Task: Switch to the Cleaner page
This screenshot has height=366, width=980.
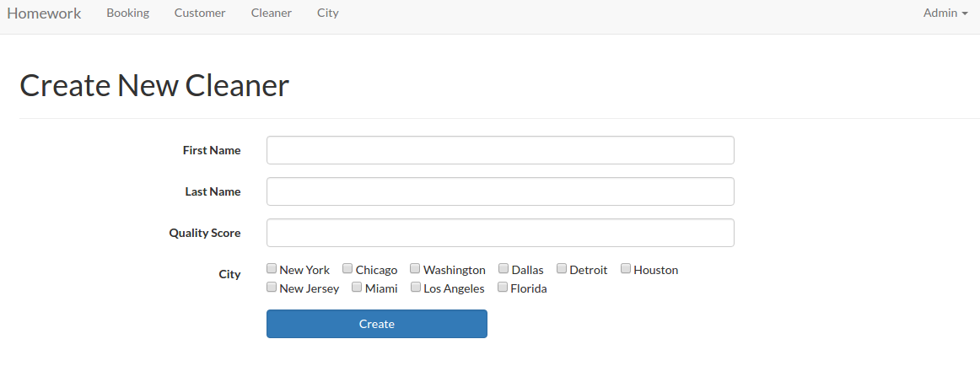Action: click(x=272, y=13)
